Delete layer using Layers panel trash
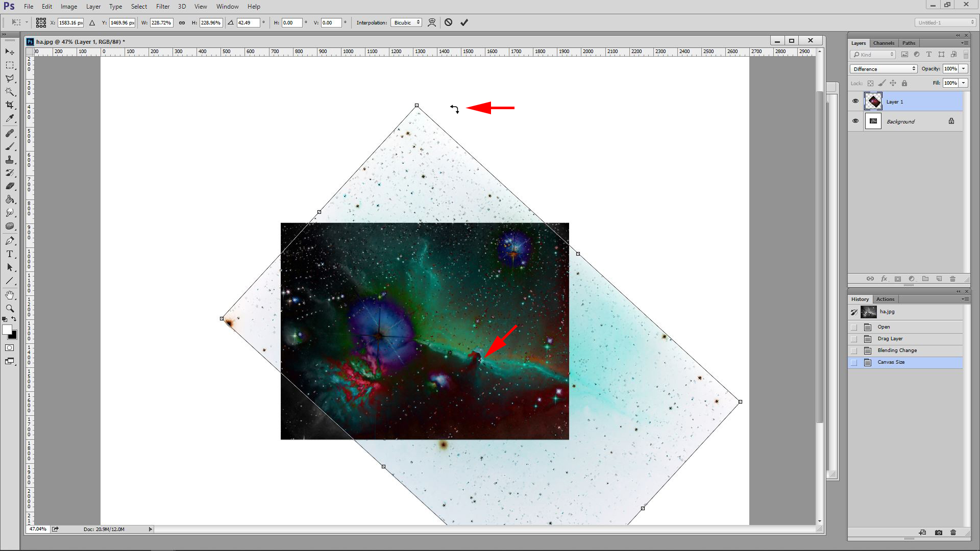This screenshot has width=980, height=551. 952,279
